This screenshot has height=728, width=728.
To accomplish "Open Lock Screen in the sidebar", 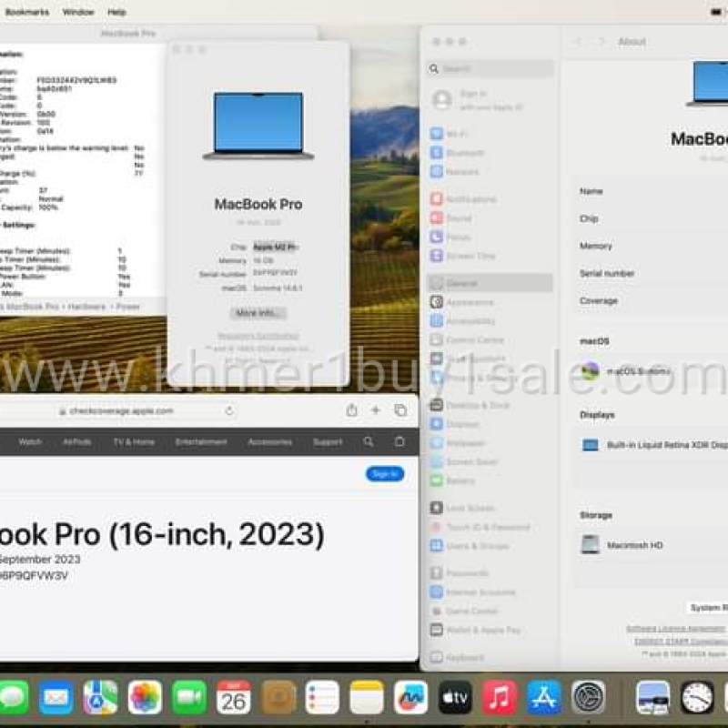I will [x=490, y=508].
